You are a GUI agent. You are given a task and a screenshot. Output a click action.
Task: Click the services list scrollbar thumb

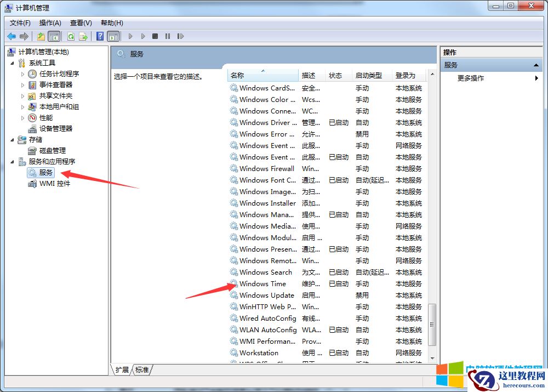click(432, 325)
